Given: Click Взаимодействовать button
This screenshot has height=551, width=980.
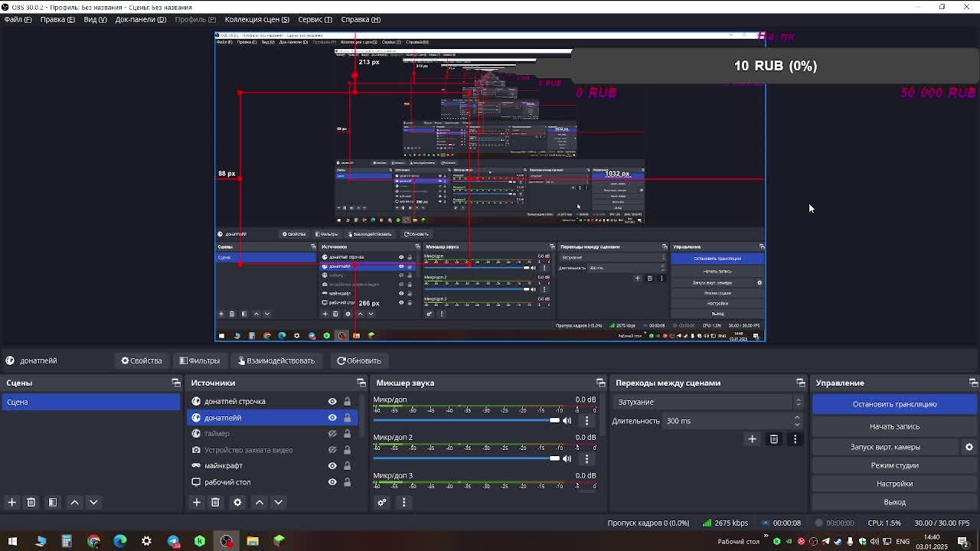Looking at the screenshot, I should click(276, 360).
